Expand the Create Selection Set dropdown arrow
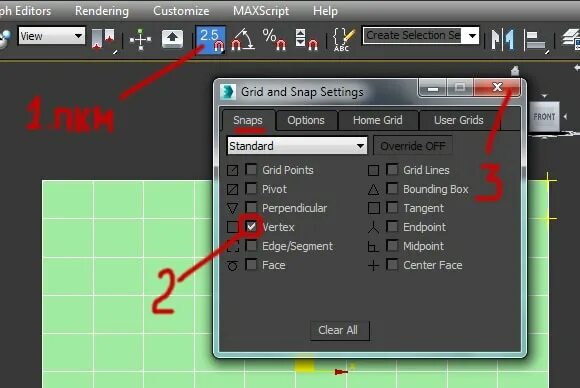Screen dimensions: 580x388 (x=472, y=36)
